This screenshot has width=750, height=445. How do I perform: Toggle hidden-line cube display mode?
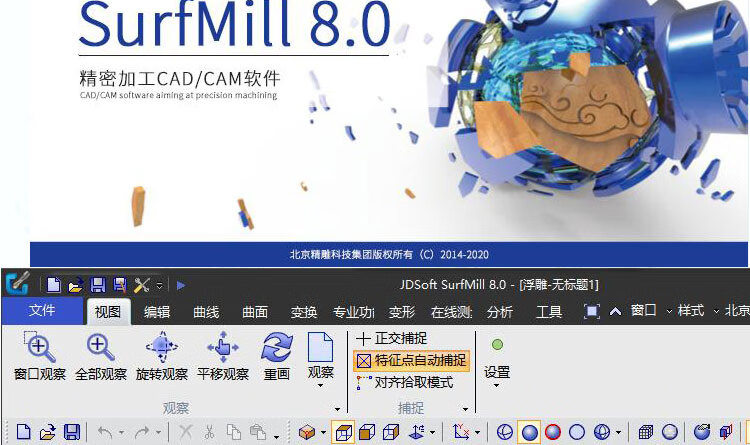click(391, 432)
